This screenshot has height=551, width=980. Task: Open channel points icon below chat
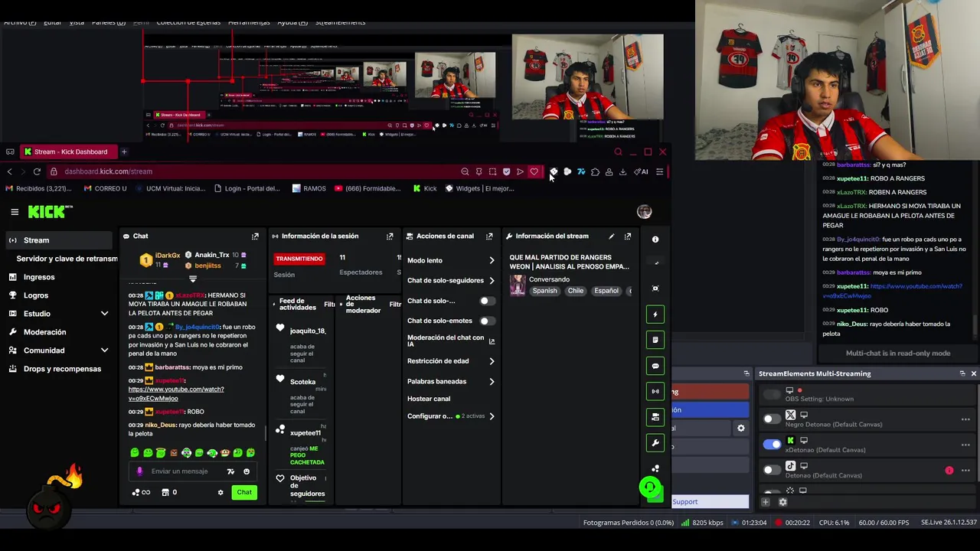(141, 493)
